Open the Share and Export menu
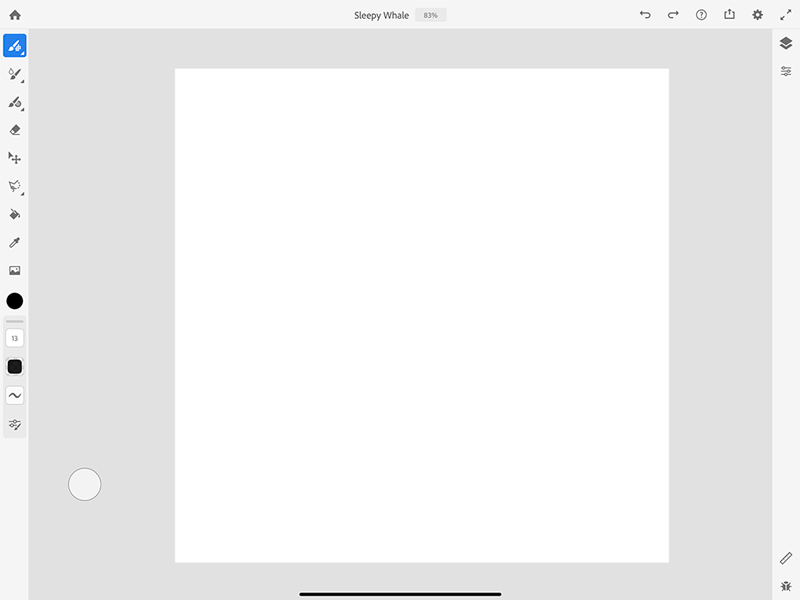800x600 pixels. [729, 15]
